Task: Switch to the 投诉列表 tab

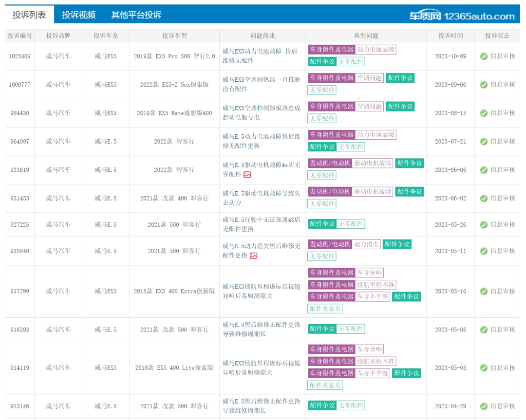Action: coord(29,15)
